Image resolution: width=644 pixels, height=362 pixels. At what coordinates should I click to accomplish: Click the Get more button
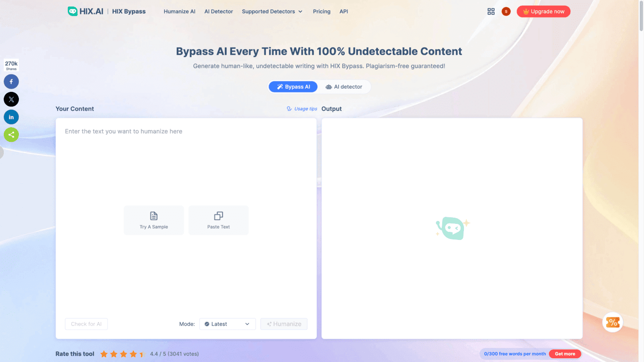tap(565, 354)
